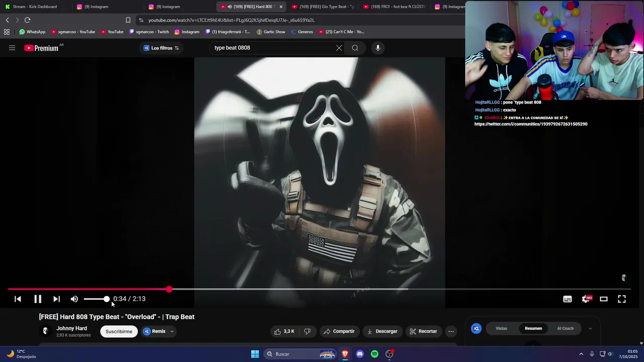Bookmark this page icon

(128, 20)
